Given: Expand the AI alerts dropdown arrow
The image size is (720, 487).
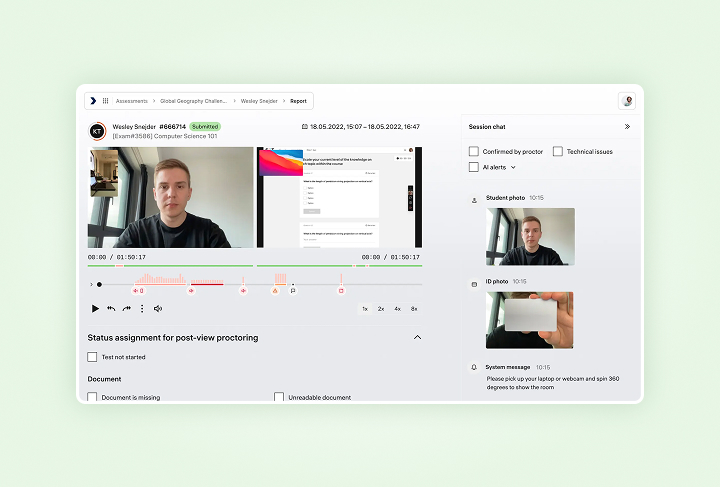Looking at the screenshot, I should point(513,168).
